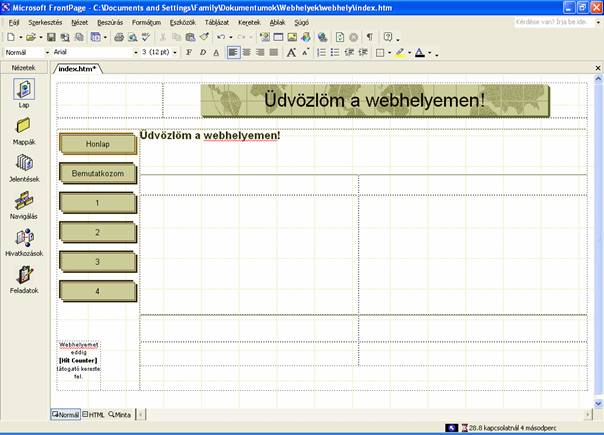
Task: Toggle left text alignment
Action: click(233, 52)
